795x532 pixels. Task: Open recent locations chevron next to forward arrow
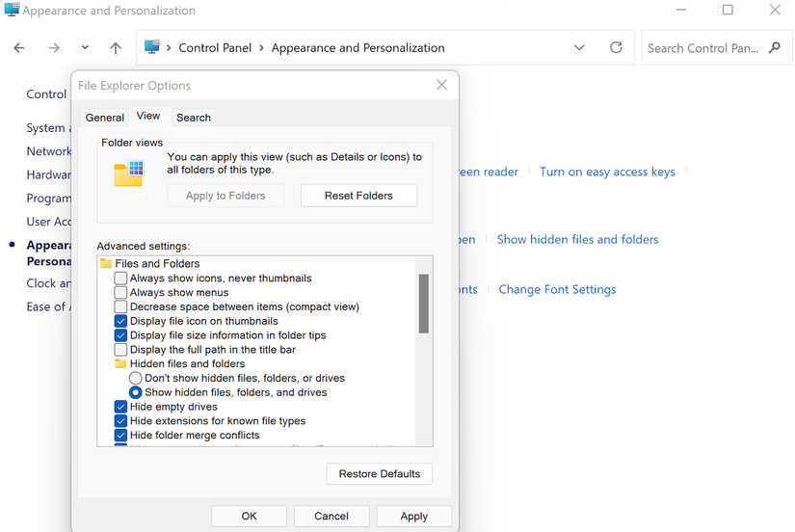pyautogui.click(x=85, y=47)
